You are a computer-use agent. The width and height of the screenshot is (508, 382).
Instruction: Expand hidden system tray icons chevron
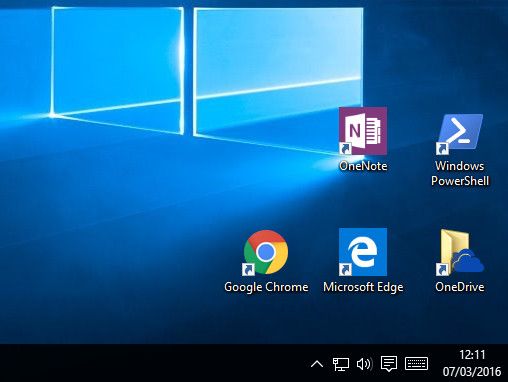point(317,364)
